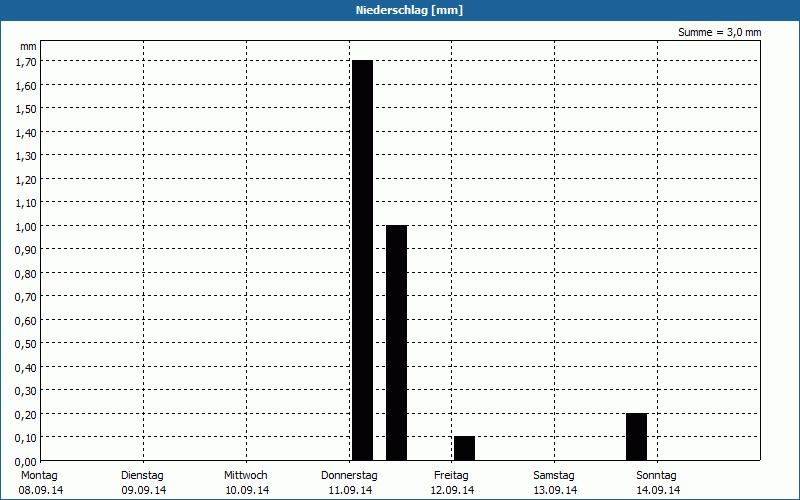Viewport: 800px width, 500px height.
Task: Click the Samstag day label
Action: (x=554, y=476)
